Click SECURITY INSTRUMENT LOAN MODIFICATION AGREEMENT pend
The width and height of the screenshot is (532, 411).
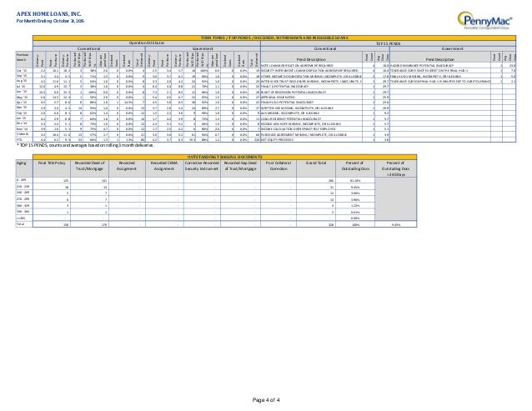(309, 71)
